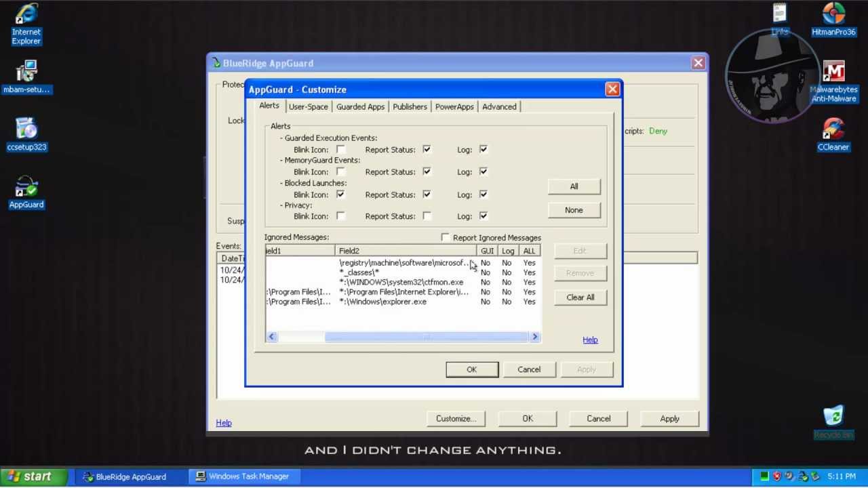Image resolution: width=868 pixels, height=488 pixels.
Task: Click the ignored messages right scroll arrow
Action: click(535, 337)
